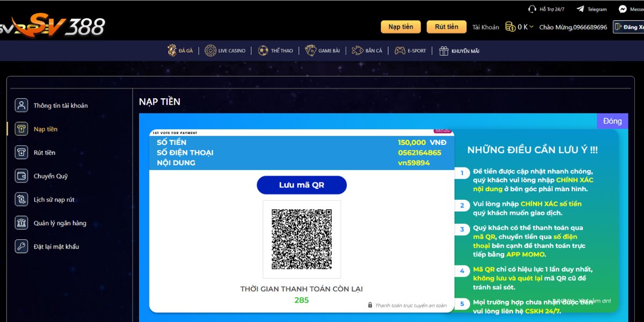Select Quản lý ngân hàng in sidebar
The image size is (644, 322).
60,223
